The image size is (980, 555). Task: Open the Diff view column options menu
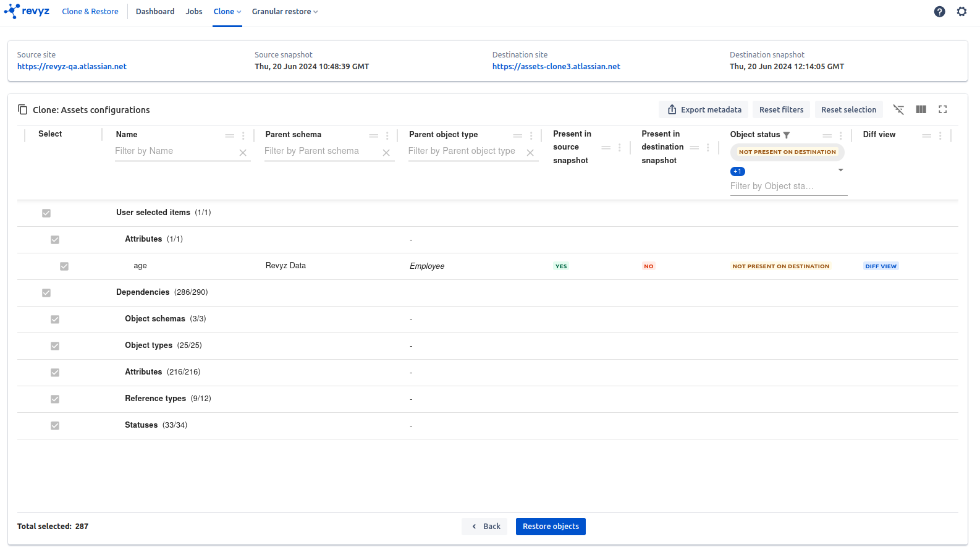click(x=940, y=136)
